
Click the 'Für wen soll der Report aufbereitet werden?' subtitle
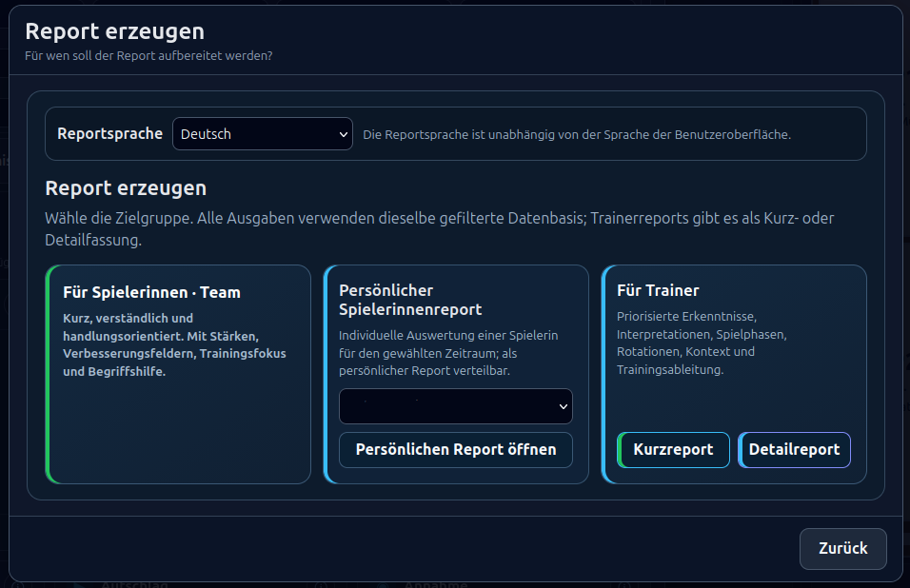tap(148, 56)
